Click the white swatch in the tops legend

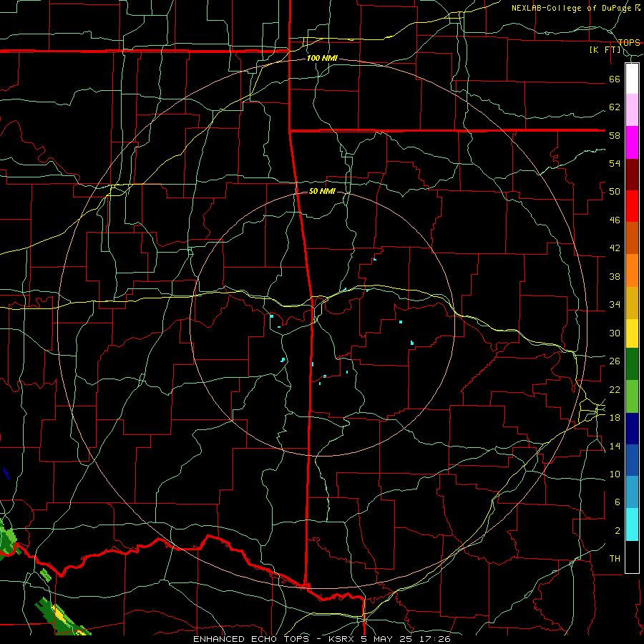pyautogui.click(x=632, y=79)
